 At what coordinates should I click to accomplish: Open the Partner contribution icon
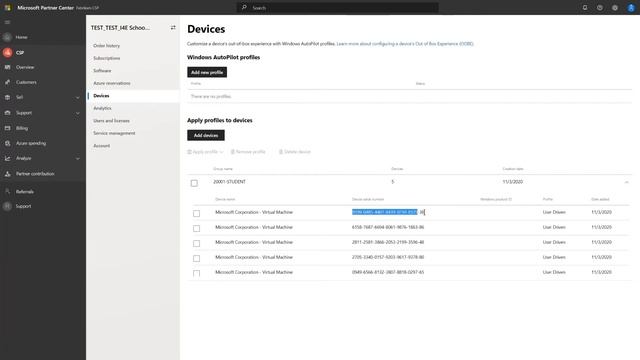coord(7,174)
